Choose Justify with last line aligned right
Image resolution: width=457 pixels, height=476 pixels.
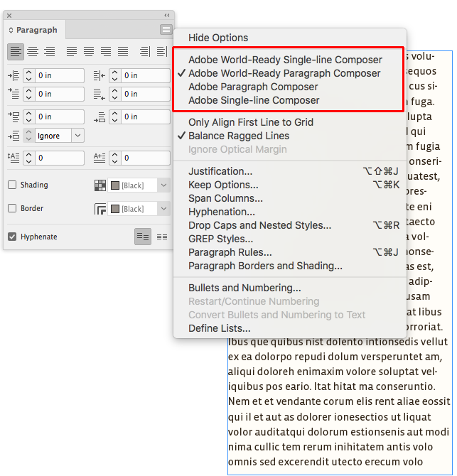(106, 52)
